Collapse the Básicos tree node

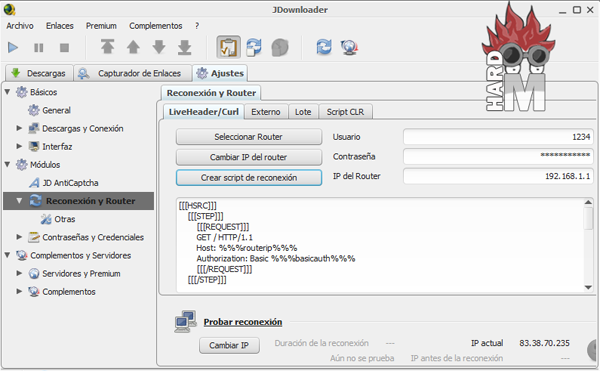[x=7, y=92]
